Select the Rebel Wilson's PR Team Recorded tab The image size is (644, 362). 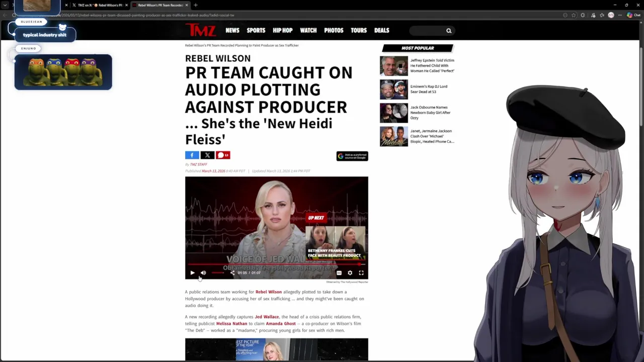pos(160,5)
